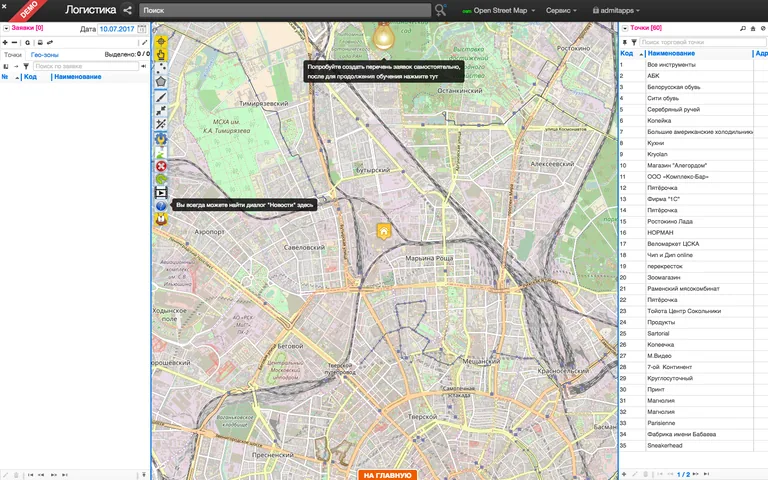Collapse the Заявки panel with its arrow toggle
Viewport: 768px width, 480px height.
[x=5, y=28]
